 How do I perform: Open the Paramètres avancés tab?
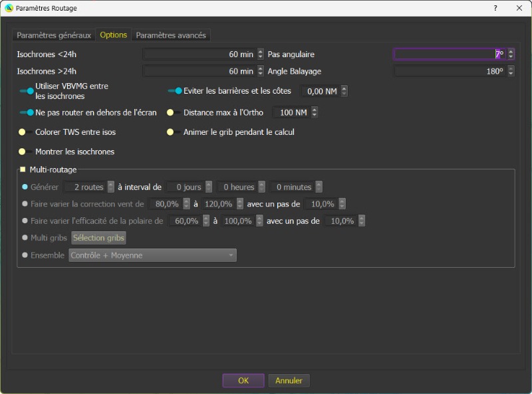171,35
